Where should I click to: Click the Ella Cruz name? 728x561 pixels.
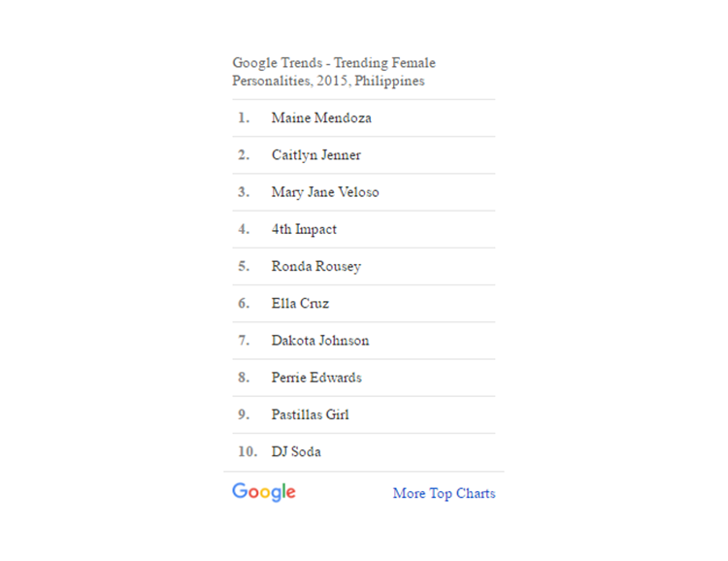(300, 303)
